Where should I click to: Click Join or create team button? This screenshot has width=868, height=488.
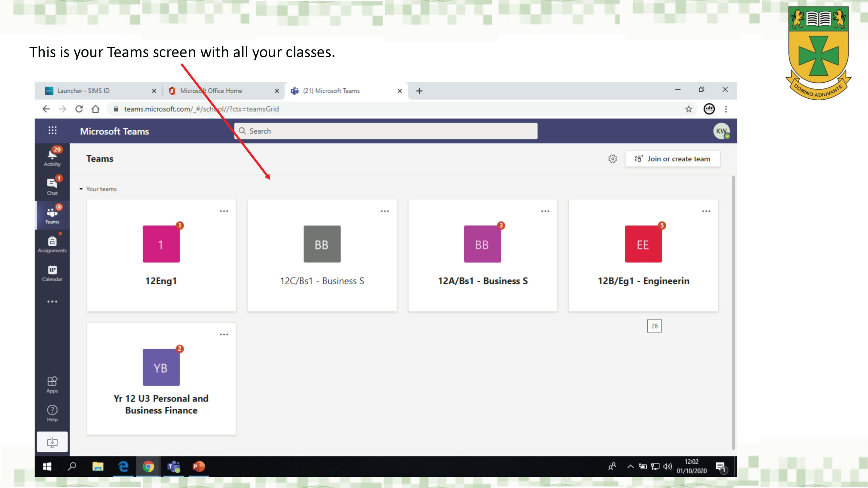(673, 159)
